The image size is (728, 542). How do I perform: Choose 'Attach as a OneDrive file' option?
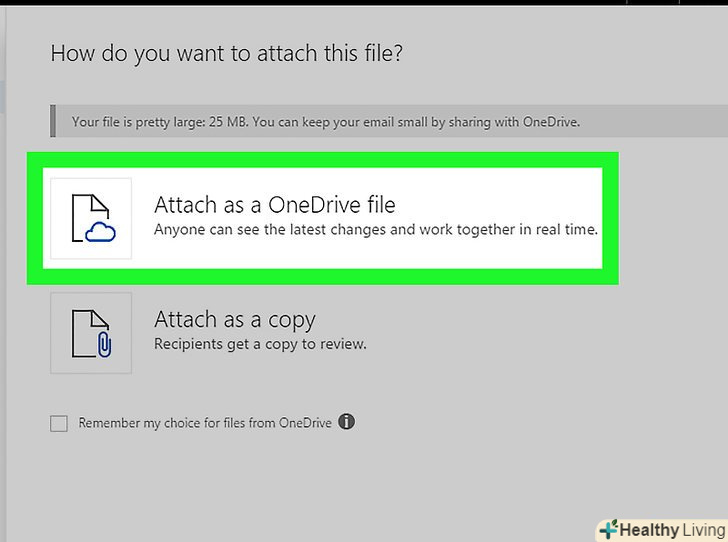[274, 205]
